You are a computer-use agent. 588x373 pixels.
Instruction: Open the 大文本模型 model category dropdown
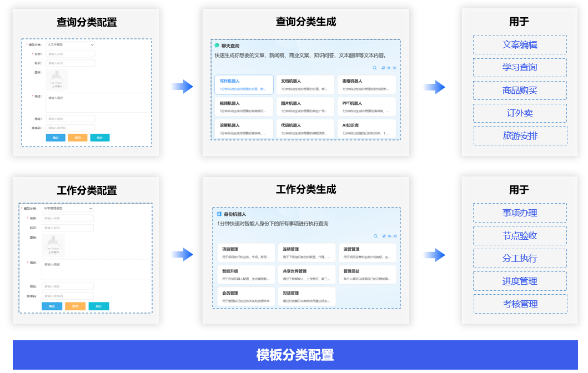click(x=71, y=45)
